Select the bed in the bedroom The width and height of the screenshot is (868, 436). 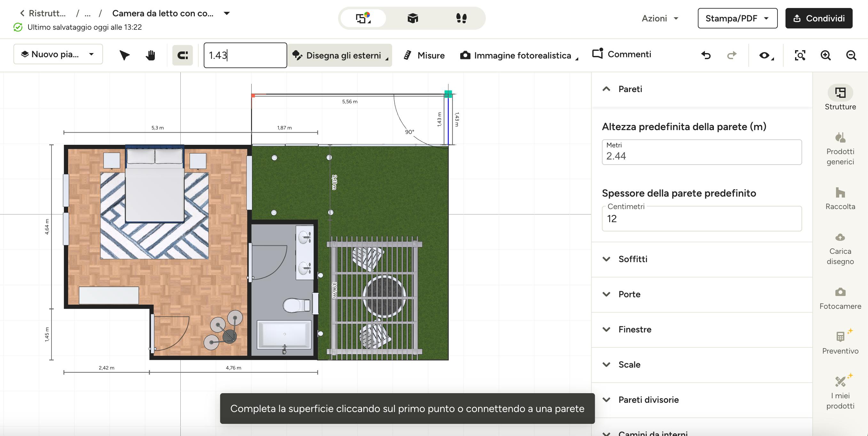155,184
